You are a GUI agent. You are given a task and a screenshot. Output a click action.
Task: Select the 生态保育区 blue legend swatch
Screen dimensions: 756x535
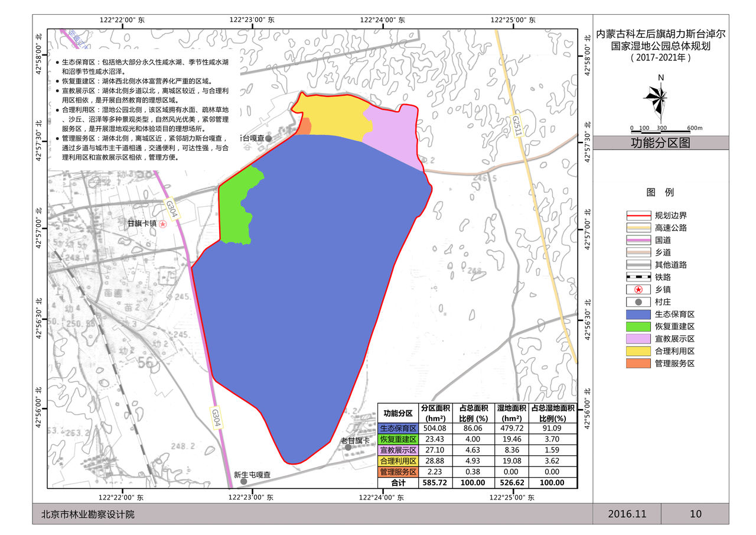[x=638, y=314]
